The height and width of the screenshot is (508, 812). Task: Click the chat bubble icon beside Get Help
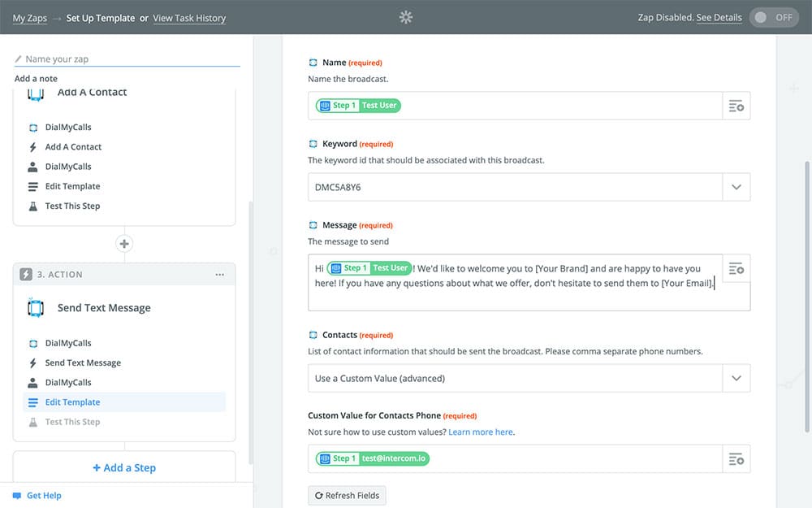(17, 496)
